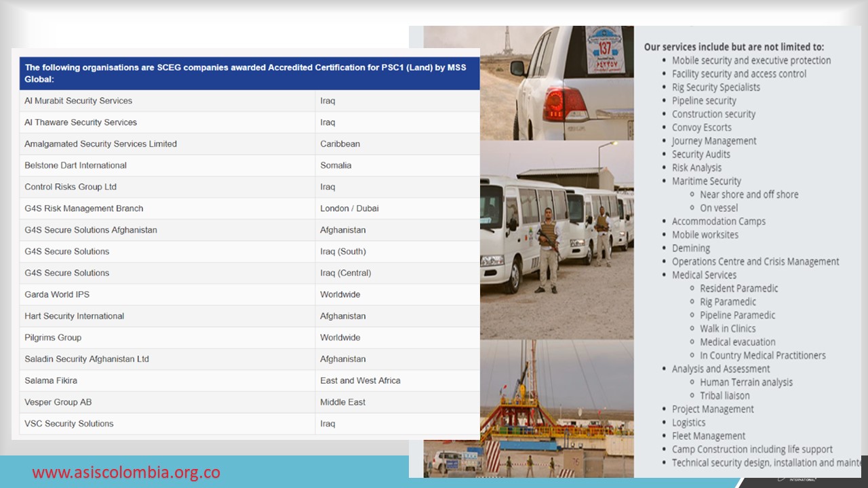
Task: Click the 'Somalia' location cell
Action: click(x=397, y=165)
